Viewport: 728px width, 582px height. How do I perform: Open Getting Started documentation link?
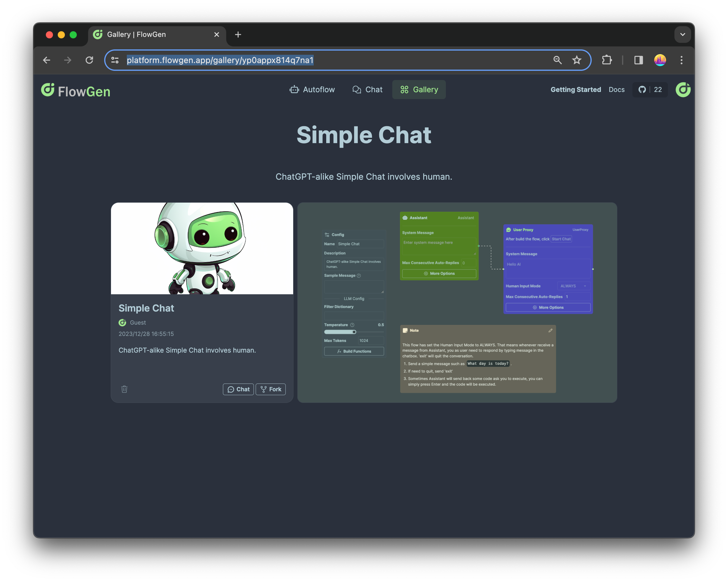[576, 90]
